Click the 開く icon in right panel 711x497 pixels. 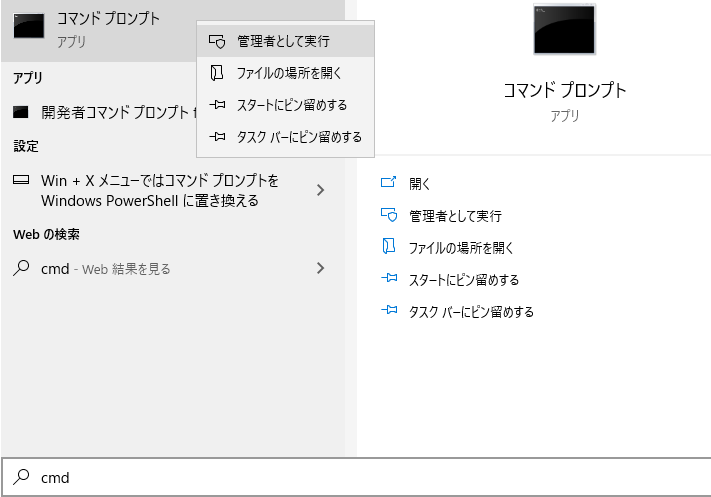[389, 182]
